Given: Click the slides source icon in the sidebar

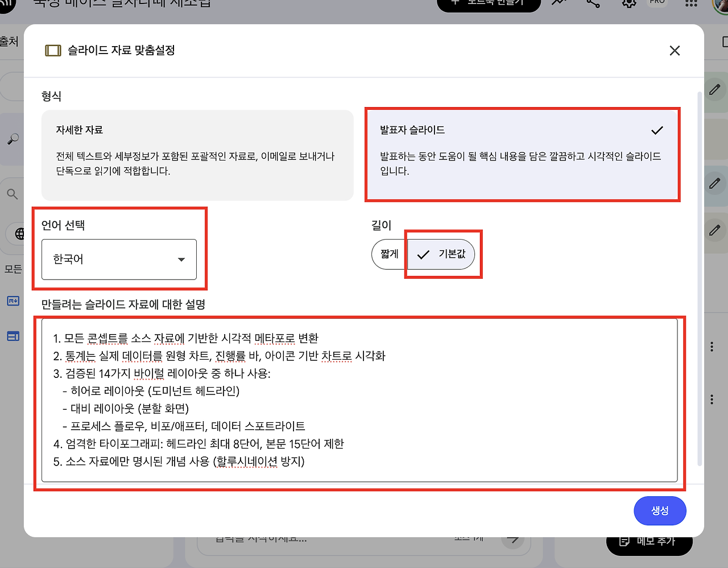Looking at the screenshot, I should tap(13, 336).
